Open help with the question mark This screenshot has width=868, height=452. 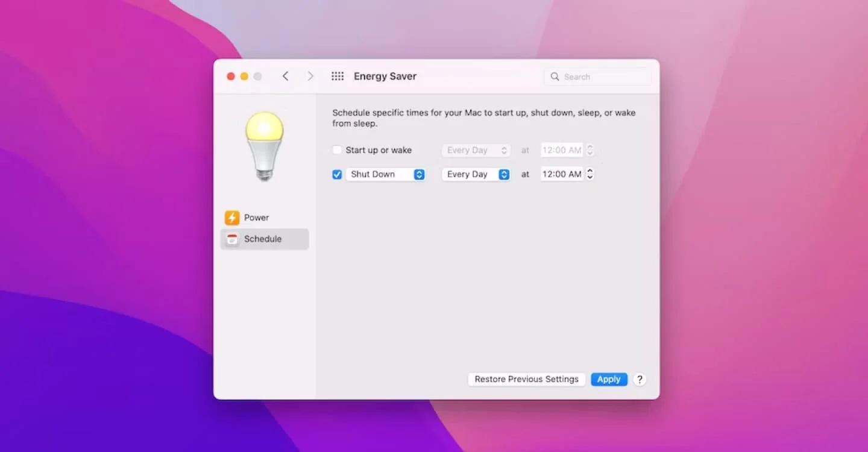640,379
